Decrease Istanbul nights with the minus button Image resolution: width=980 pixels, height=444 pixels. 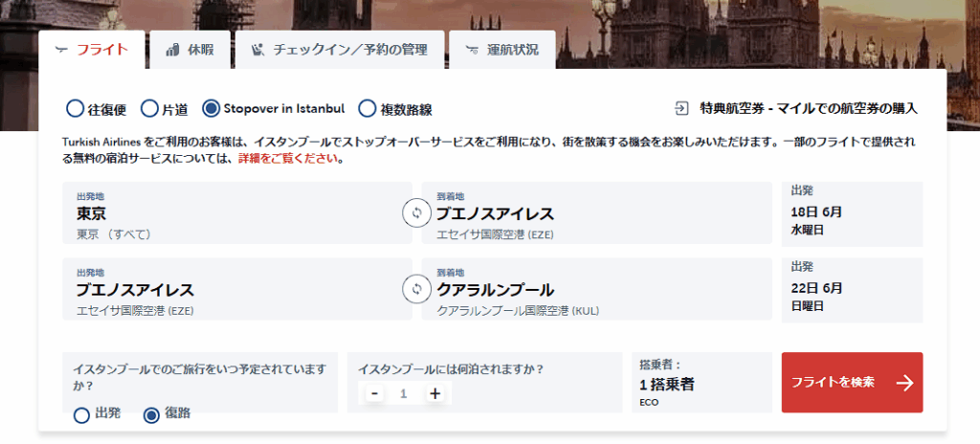tap(375, 393)
